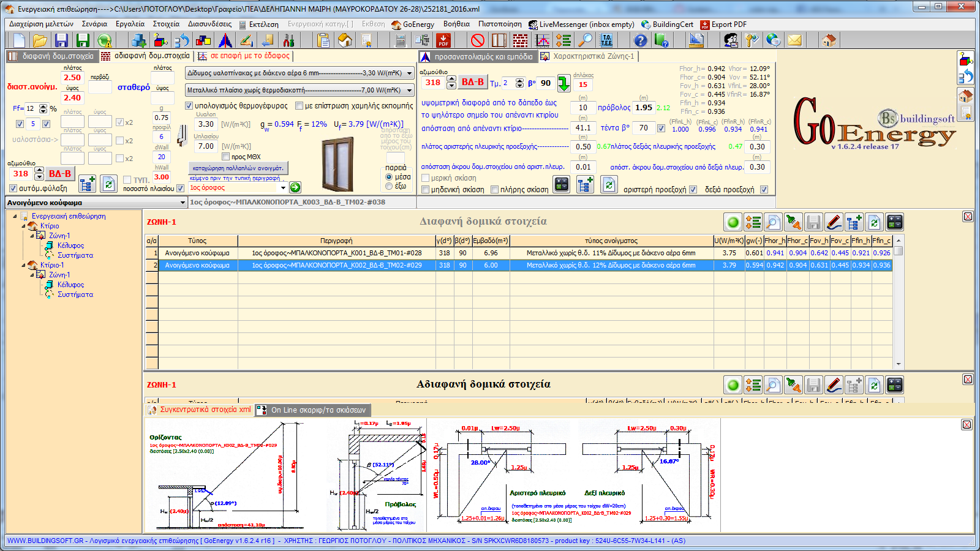Click the ΒΔ-Β button beside the left αζιμούθιο field
980x551 pixels.
pyautogui.click(x=60, y=174)
